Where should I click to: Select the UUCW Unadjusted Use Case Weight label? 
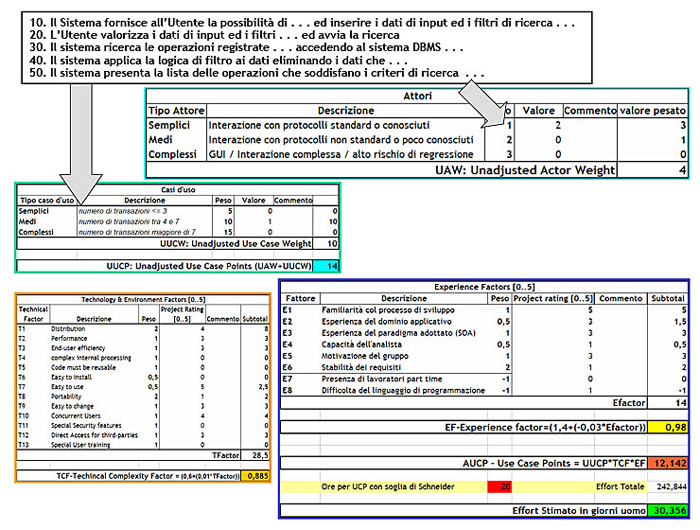(236, 244)
